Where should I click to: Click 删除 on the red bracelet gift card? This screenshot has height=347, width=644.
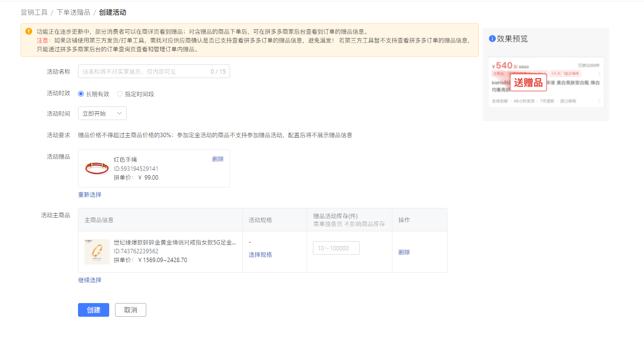(217, 159)
